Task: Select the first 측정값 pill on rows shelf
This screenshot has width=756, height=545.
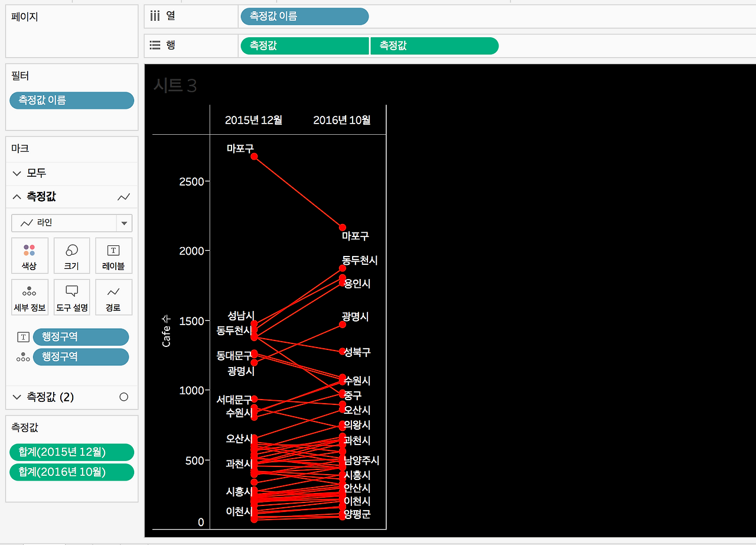Action: point(304,46)
